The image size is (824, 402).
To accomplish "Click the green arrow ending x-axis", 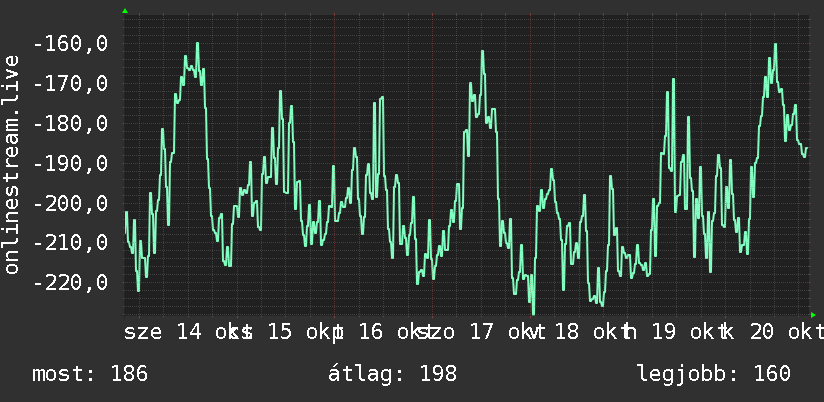I will pyautogui.click(x=813, y=315).
